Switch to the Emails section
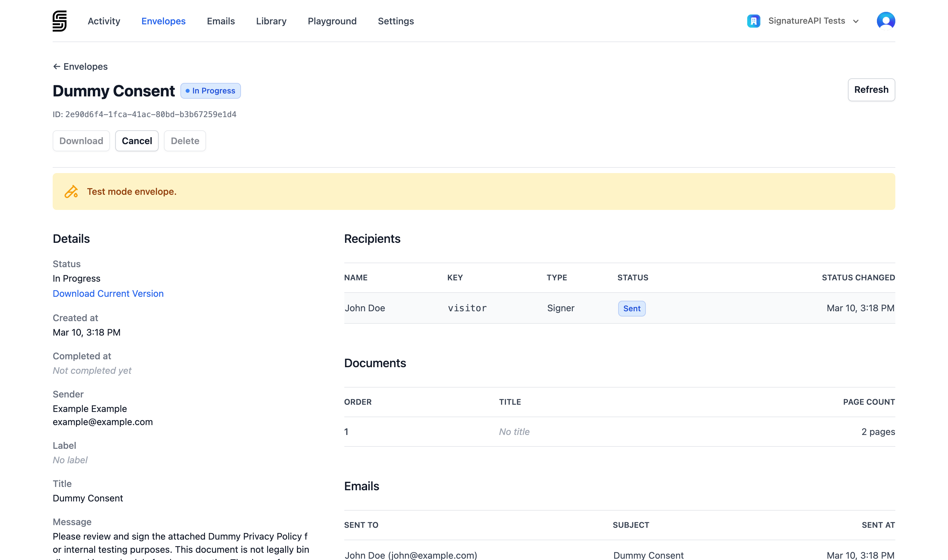The height and width of the screenshot is (560, 948). pos(221,21)
